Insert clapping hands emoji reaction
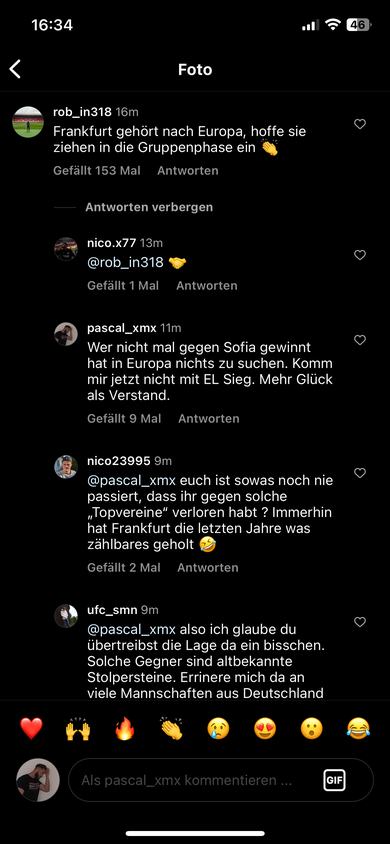The image size is (390, 844). (172, 729)
